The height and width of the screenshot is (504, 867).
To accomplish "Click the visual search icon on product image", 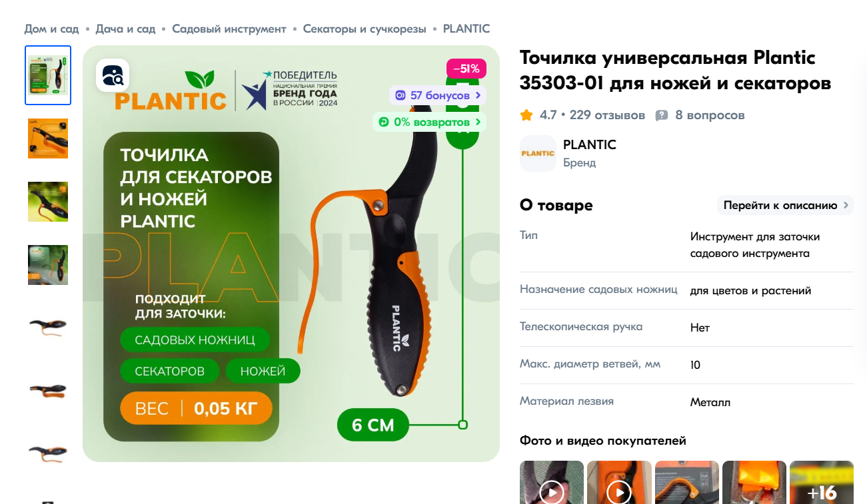I will 113,76.
